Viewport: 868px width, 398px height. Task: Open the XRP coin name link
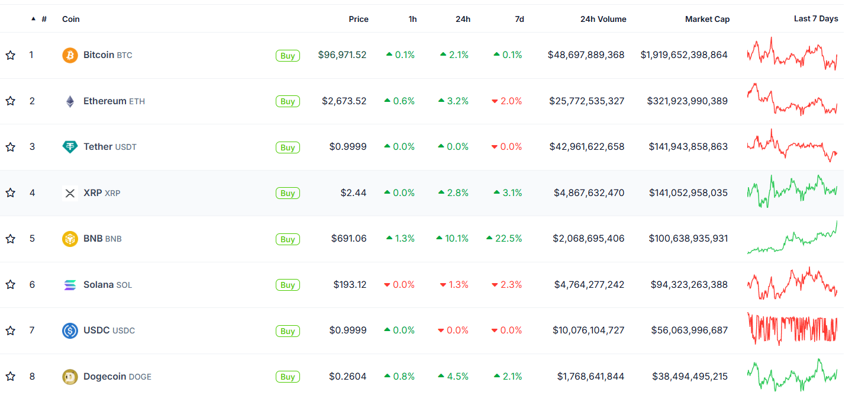[x=102, y=193]
